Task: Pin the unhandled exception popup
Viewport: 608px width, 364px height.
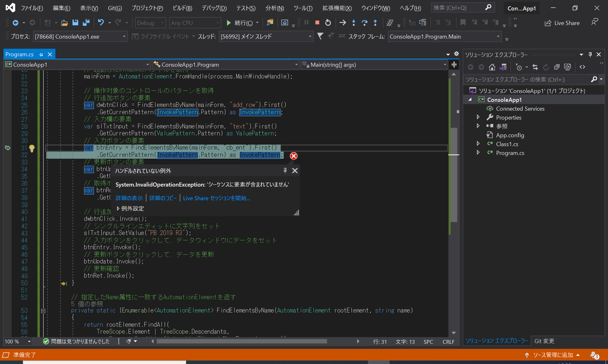Action: [x=285, y=170]
